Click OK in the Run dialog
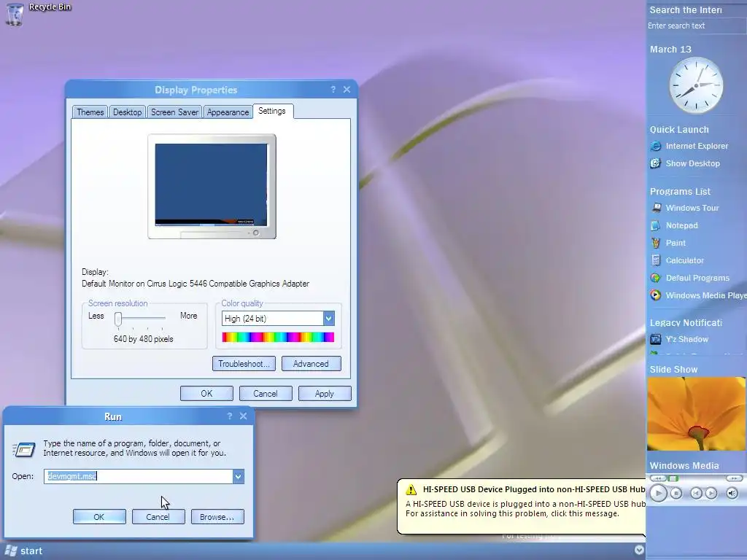The height and width of the screenshot is (560, 747). (99, 517)
